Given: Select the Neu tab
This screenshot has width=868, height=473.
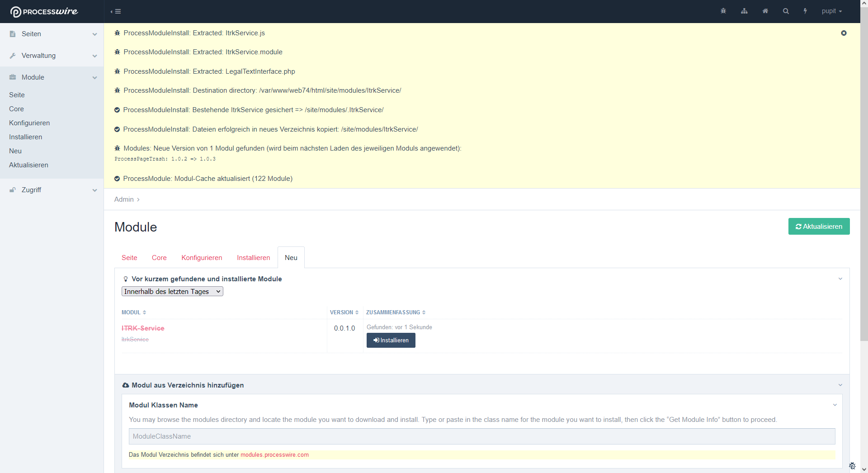Looking at the screenshot, I should click(291, 258).
